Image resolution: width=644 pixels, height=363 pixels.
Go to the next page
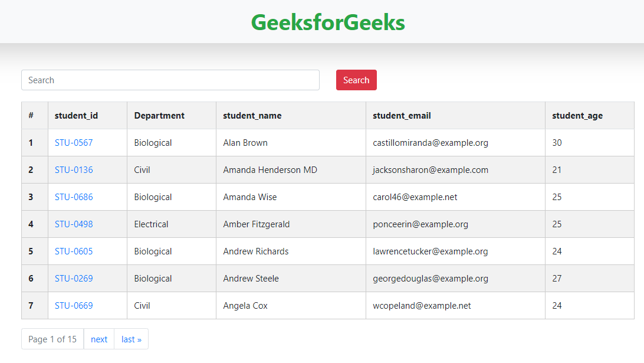[99, 339]
